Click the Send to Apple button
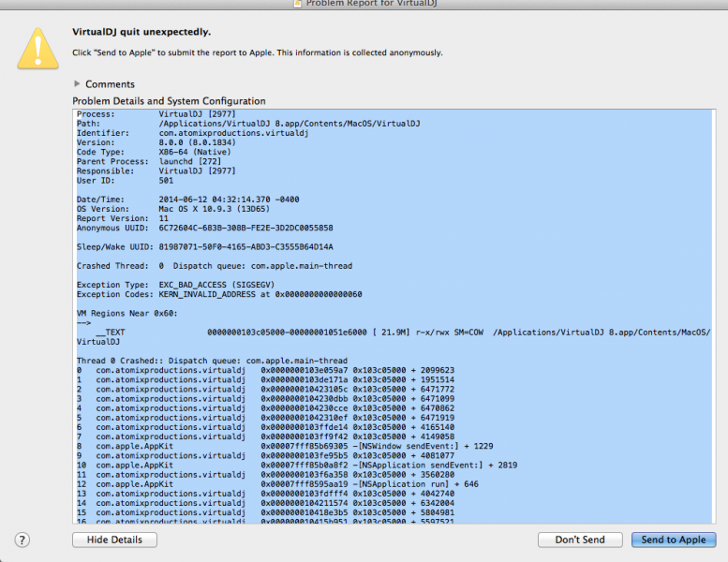Viewport: 728px width, 562px height. tap(674, 540)
